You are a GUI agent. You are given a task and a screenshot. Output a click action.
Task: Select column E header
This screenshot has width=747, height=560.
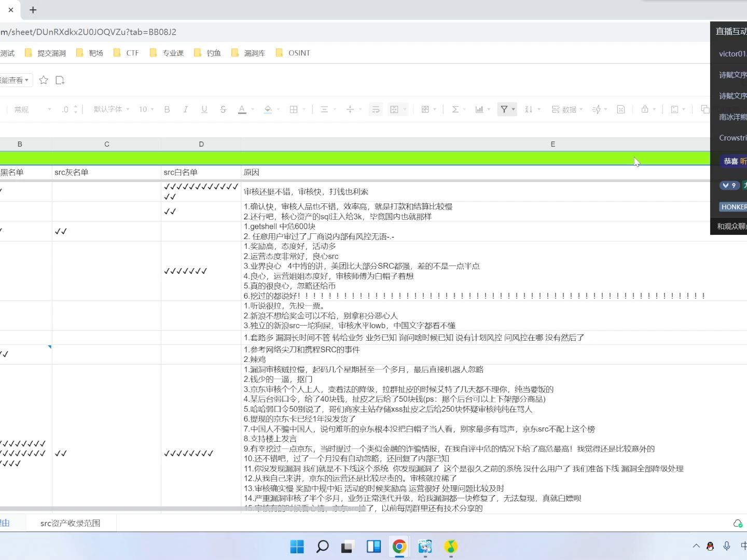[475, 144]
